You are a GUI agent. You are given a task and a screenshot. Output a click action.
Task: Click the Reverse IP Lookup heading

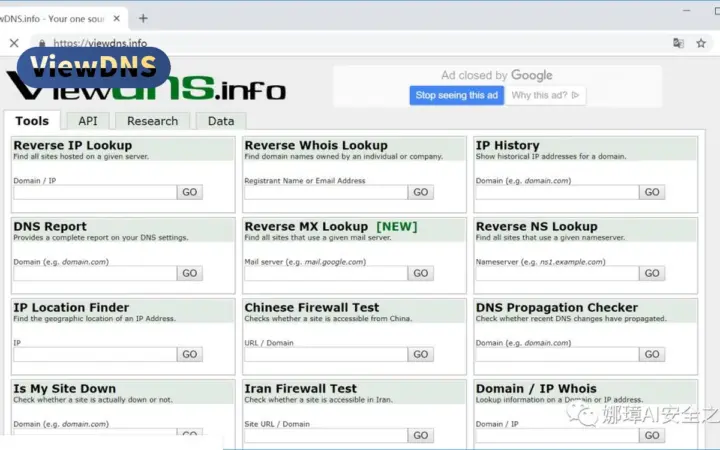pos(73,145)
